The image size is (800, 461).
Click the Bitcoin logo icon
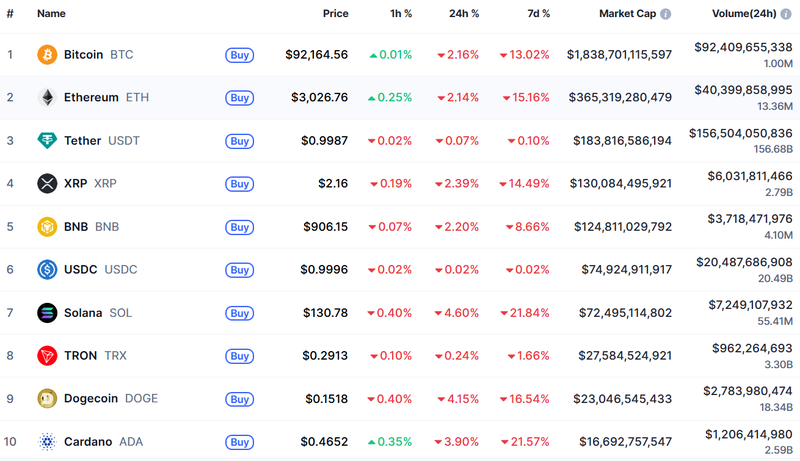click(47, 54)
